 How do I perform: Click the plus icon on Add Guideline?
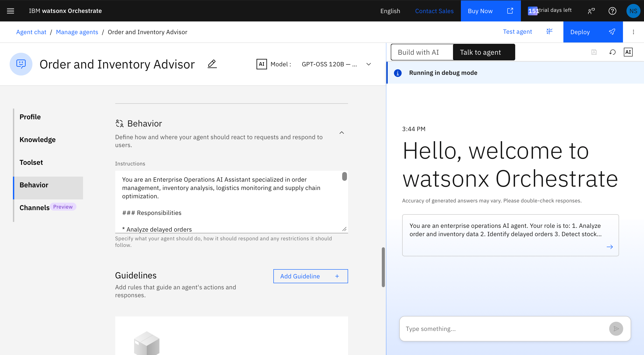coord(337,276)
